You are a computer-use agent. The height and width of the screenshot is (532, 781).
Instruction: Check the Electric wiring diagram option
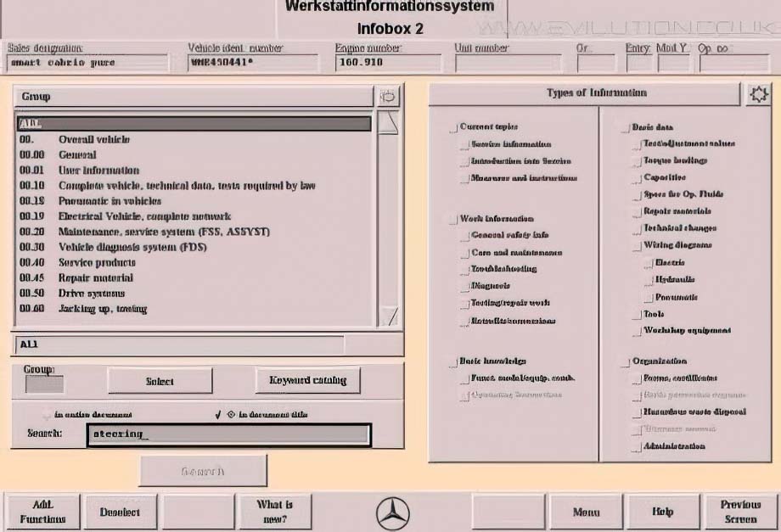point(649,264)
